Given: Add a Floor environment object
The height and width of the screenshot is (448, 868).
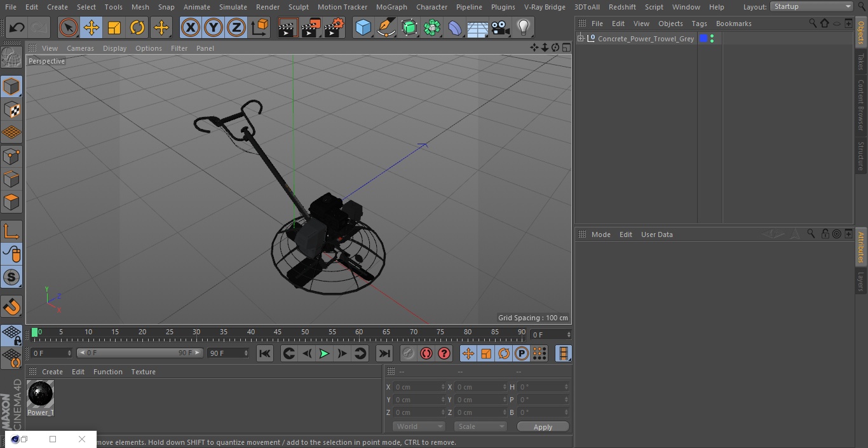Looking at the screenshot, I should (478, 27).
